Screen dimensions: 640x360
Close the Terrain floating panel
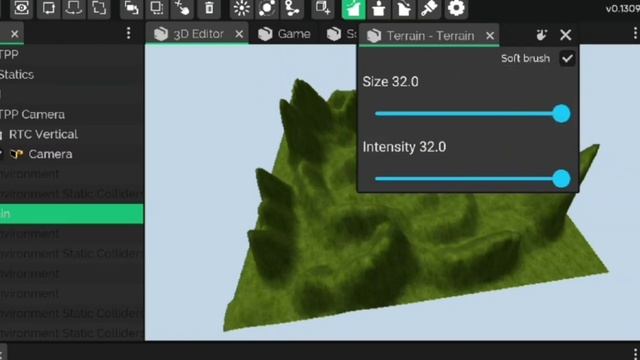566,35
